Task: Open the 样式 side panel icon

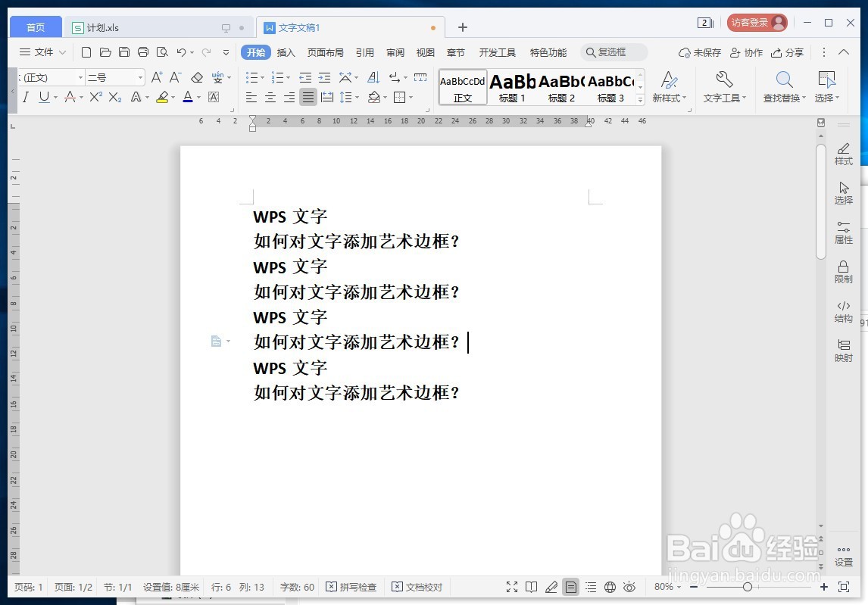Action: [x=843, y=154]
